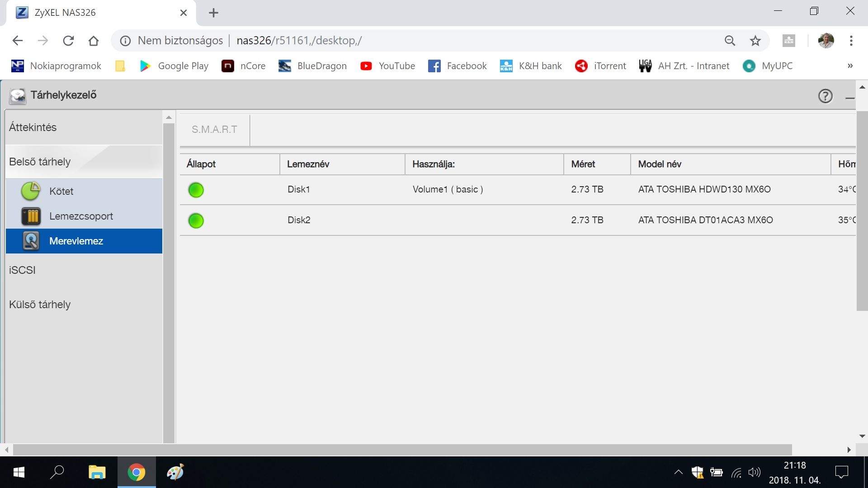The width and height of the screenshot is (868, 488).
Task: Open Windows search from taskbar
Action: (x=57, y=472)
